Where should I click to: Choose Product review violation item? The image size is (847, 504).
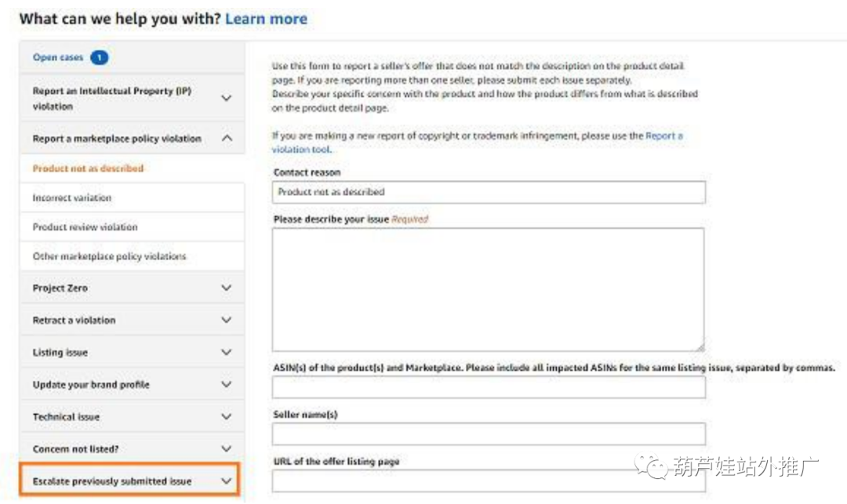pyautogui.click(x=85, y=227)
